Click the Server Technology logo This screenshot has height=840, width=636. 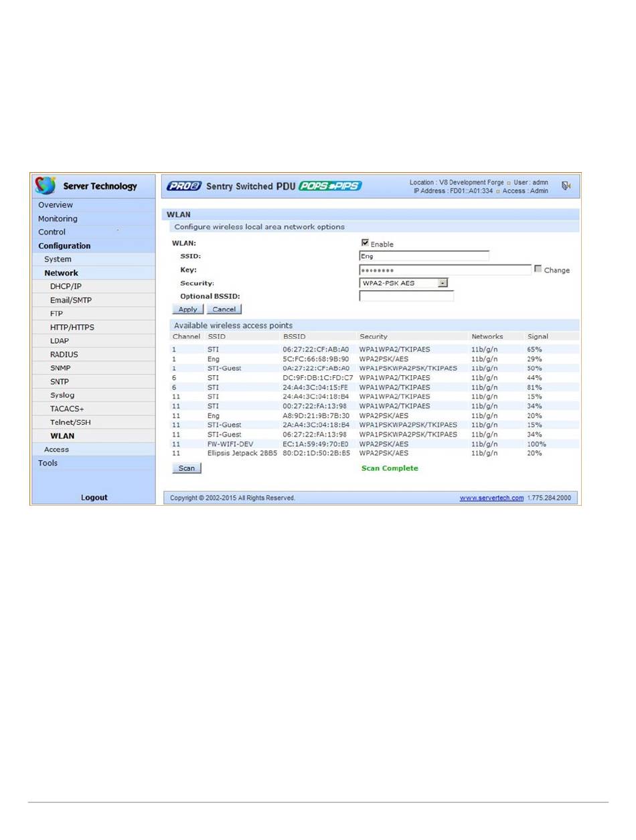pyautogui.click(x=86, y=186)
